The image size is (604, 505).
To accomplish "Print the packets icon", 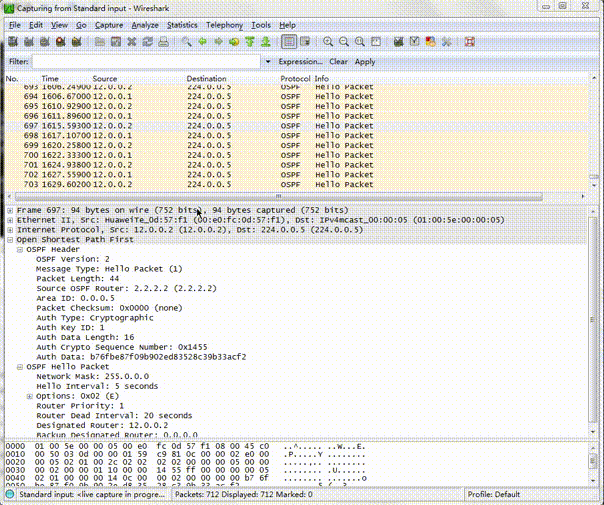I will click(163, 42).
